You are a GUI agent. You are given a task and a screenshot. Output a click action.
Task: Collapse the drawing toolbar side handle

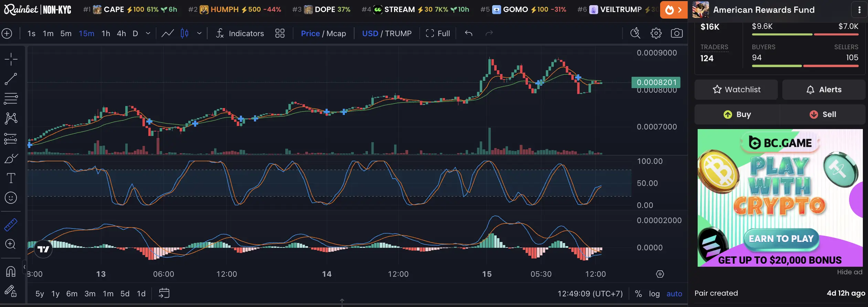click(x=24, y=267)
